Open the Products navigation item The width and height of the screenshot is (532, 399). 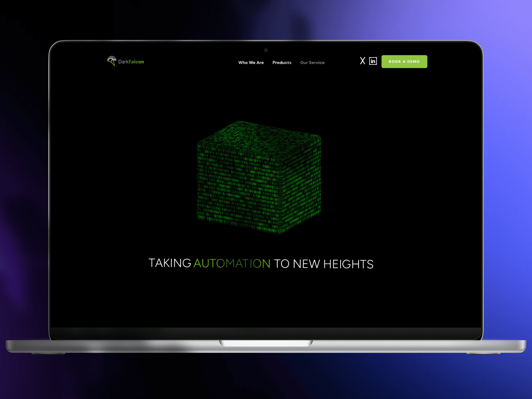(x=282, y=63)
